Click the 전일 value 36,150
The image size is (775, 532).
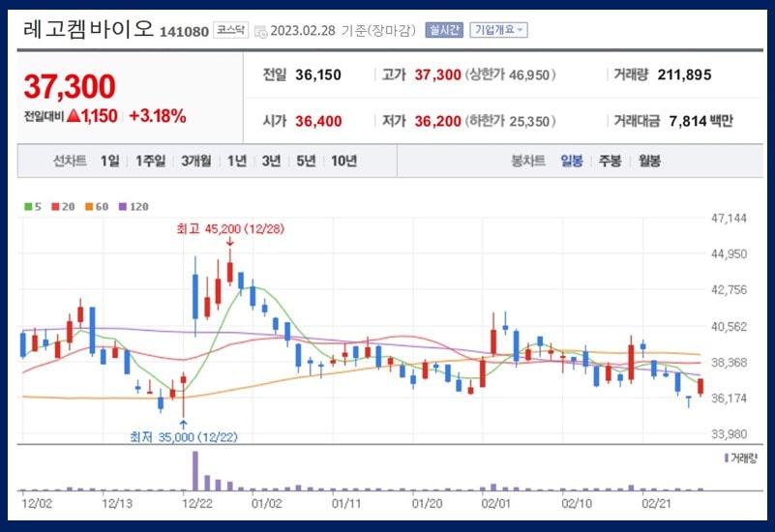[318, 74]
